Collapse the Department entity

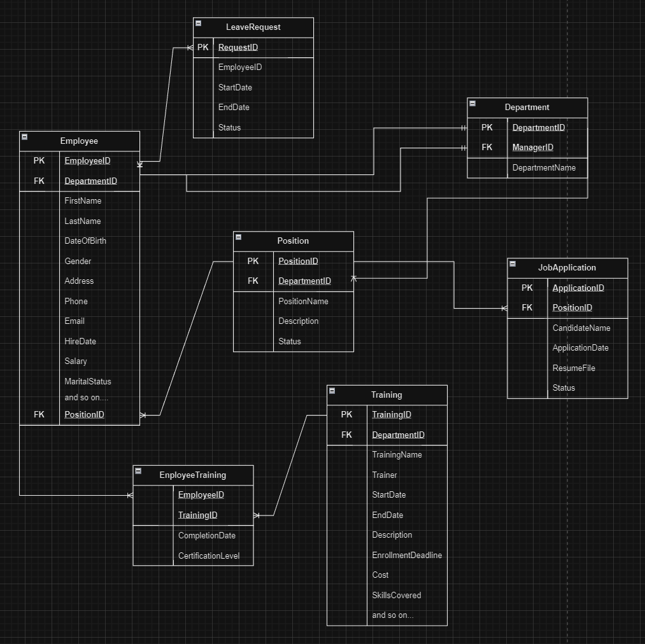472,103
